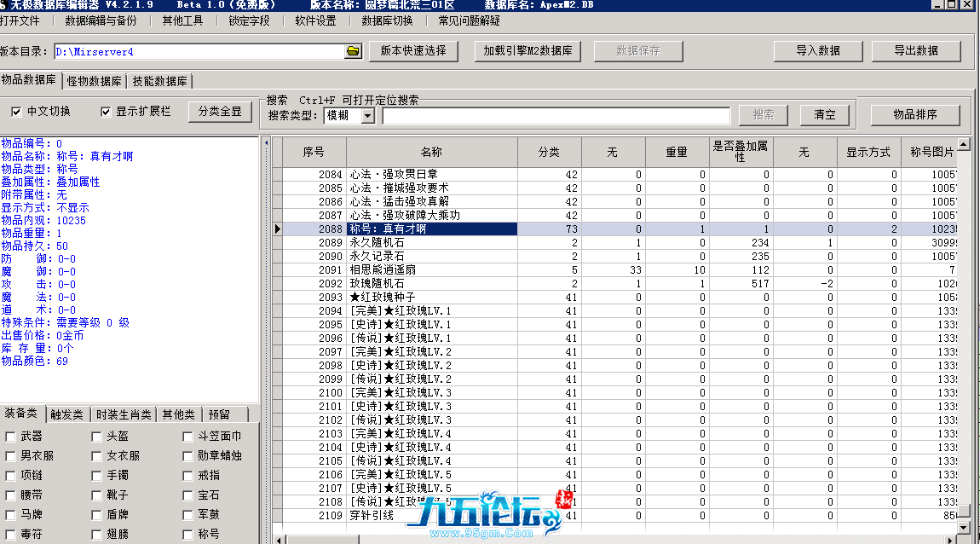
Task: Click the 版本快速选择 button
Action: [x=413, y=51]
